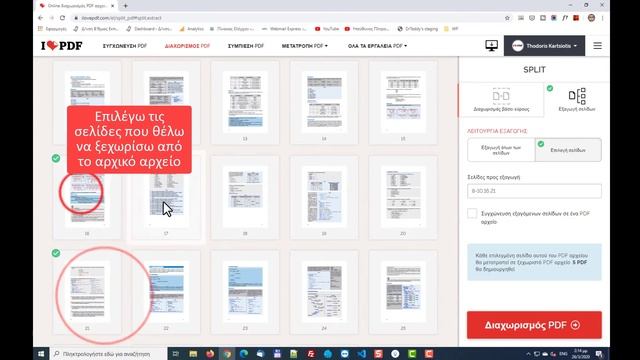Screen dimensions: 640x360
Task: Open the notification center icon
Action: [x=599, y=354]
